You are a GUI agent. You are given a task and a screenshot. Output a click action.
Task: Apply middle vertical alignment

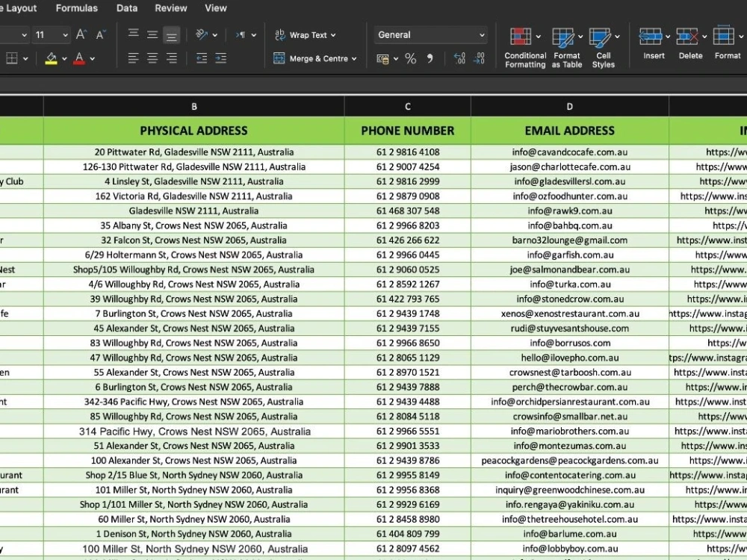(152, 35)
